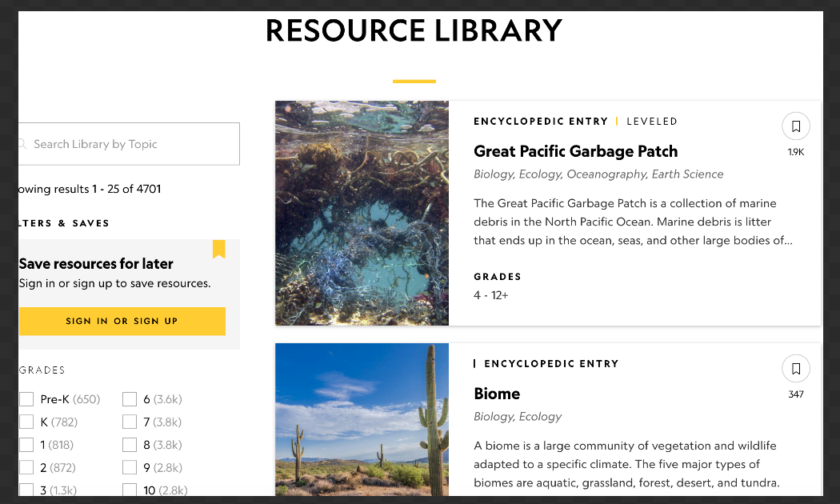Select the grade 10 checkbox
840x504 pixels.
tap(130, 490)
